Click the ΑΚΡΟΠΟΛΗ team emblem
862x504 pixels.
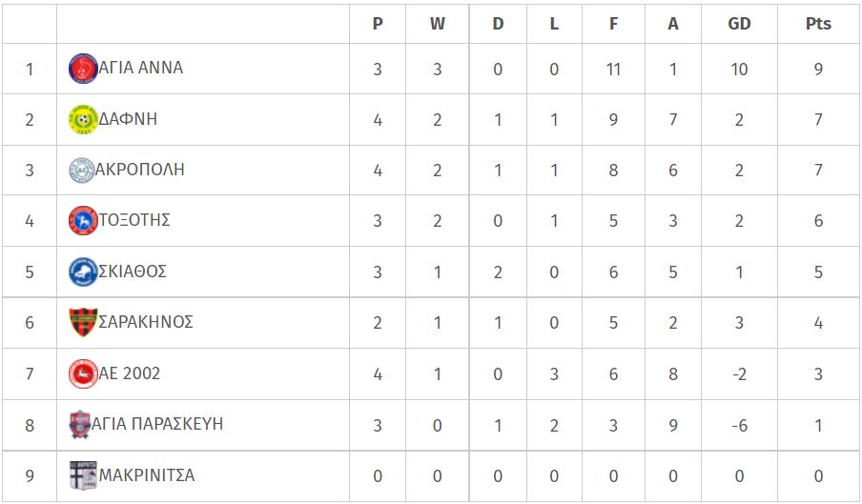pos(81,171)
